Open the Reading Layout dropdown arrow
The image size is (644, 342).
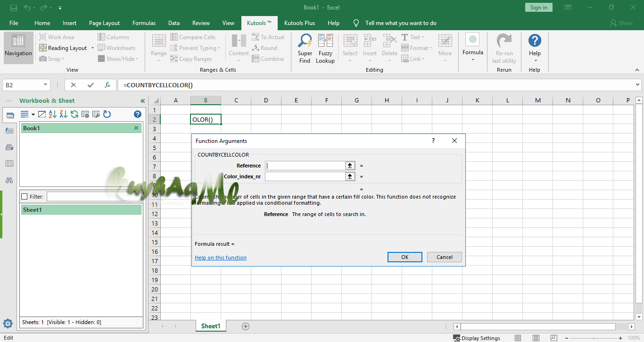(x=92, y=48)
